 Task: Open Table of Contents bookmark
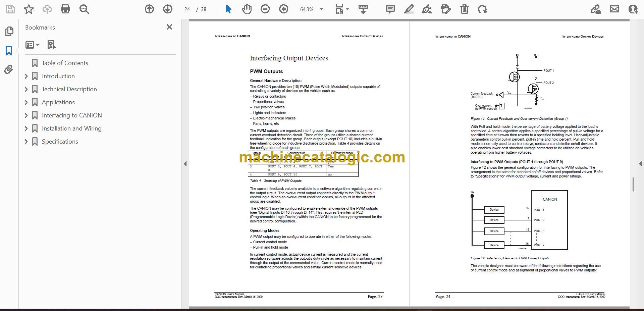click(x=65, y=63)
